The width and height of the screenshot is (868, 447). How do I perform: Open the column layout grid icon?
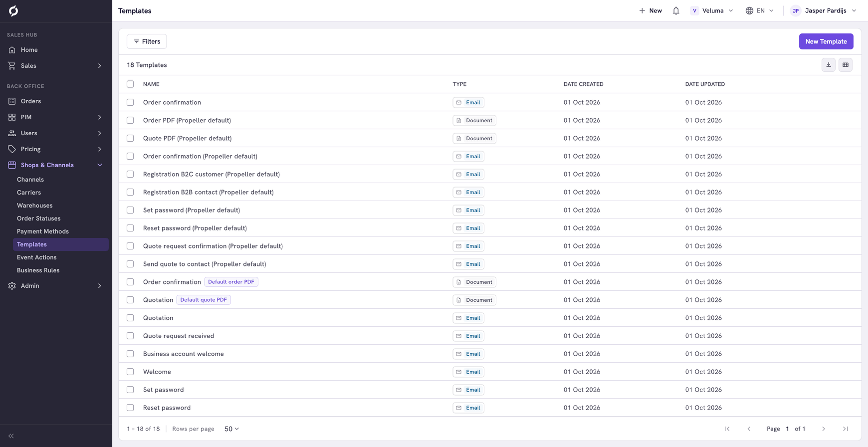point(846,65)
